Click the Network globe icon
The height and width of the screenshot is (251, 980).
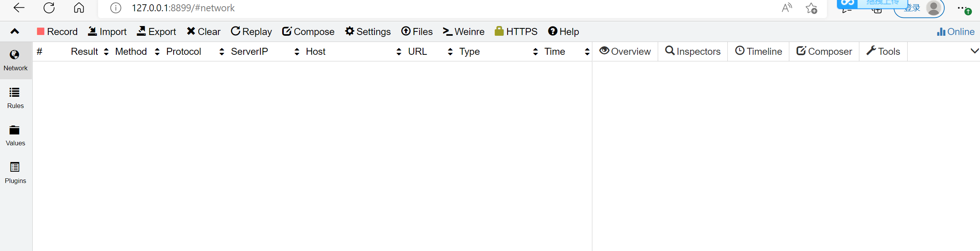coord(15,55)
